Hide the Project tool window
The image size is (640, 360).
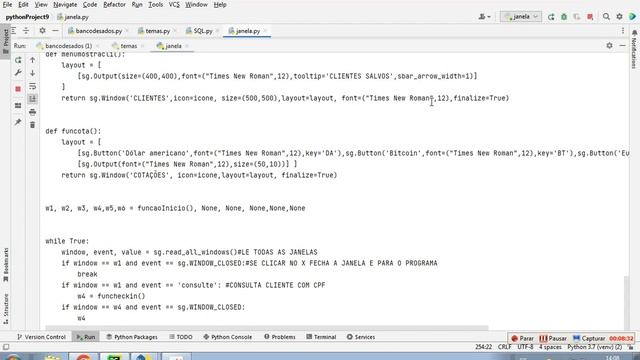[x=55, y=31]
